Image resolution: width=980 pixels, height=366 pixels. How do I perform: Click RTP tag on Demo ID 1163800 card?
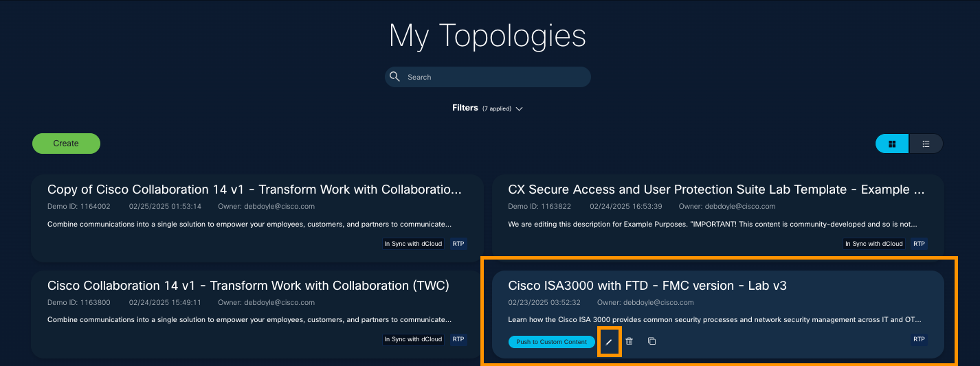coord(458,339)
